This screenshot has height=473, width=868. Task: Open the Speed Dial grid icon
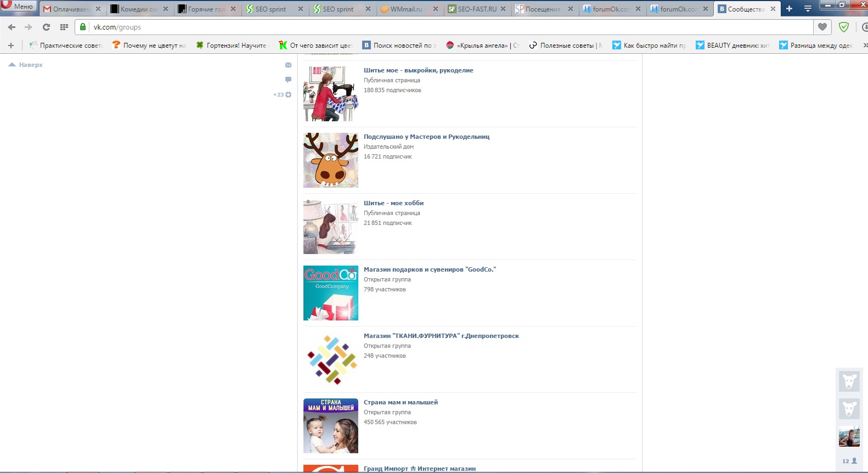[x=64, y=27]
